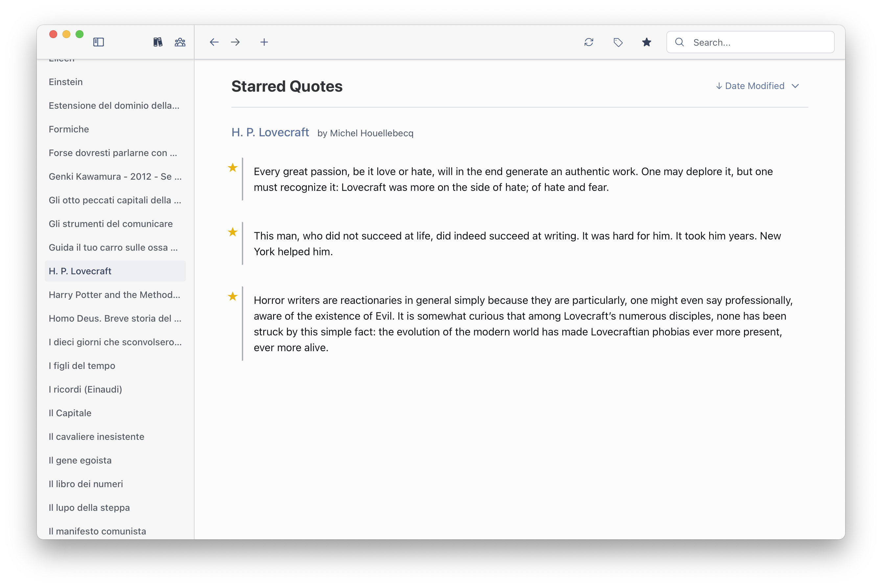Add new item with the plus icon
This screenshot has width=882, height=588.
click(264, 42)
